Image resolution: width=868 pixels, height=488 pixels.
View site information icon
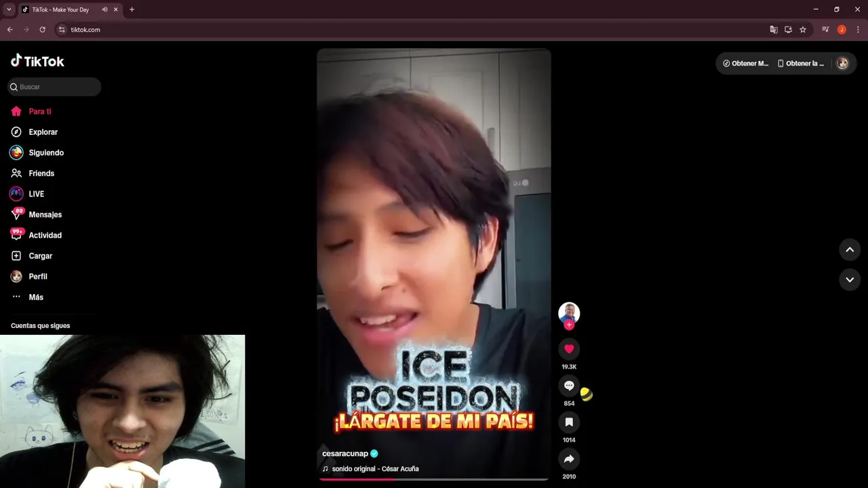pyautogui.click(x=62, y=30)
